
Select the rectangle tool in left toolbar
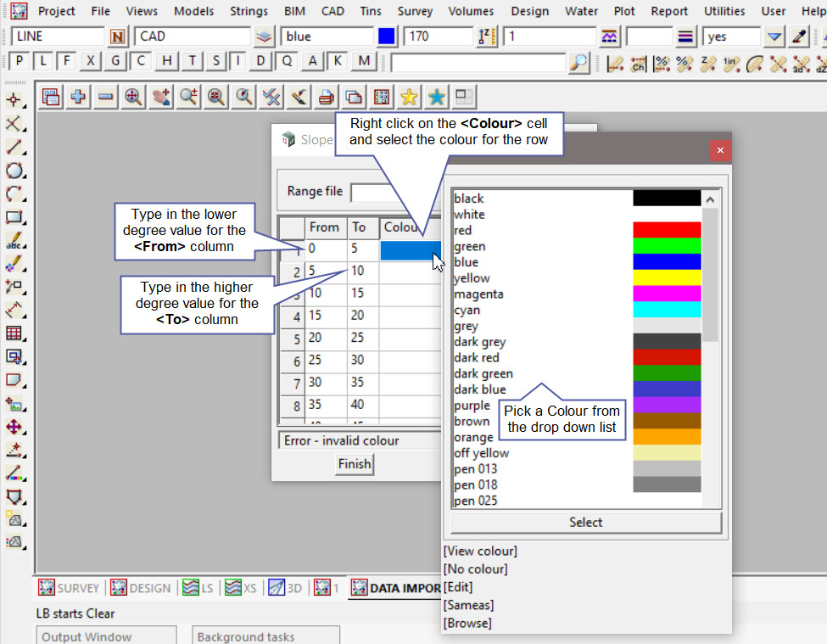[14, 217]
